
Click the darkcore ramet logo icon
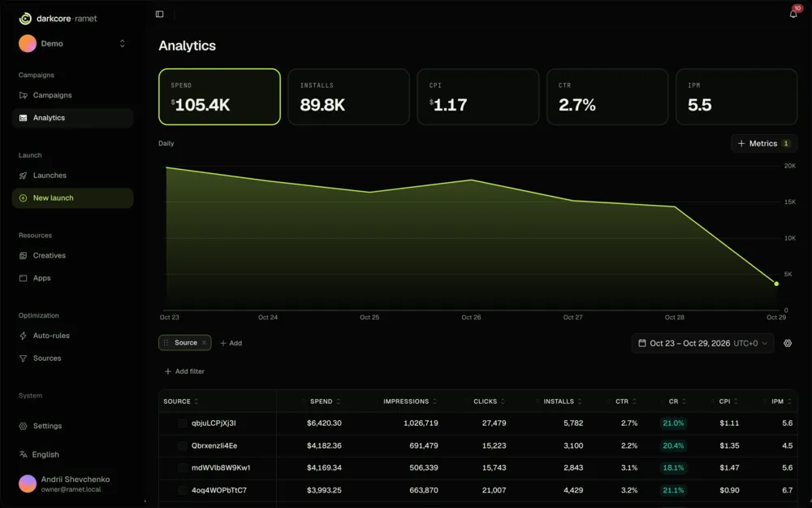click(x=25, y=19)
